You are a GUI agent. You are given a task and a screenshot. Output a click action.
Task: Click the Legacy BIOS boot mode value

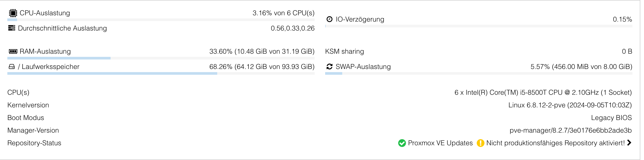pos(611,118)
